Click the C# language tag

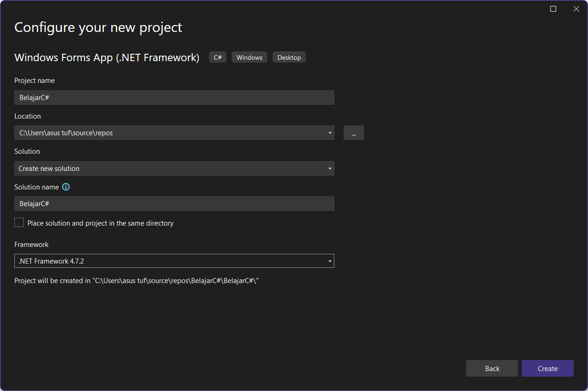[x=217, y=57]
